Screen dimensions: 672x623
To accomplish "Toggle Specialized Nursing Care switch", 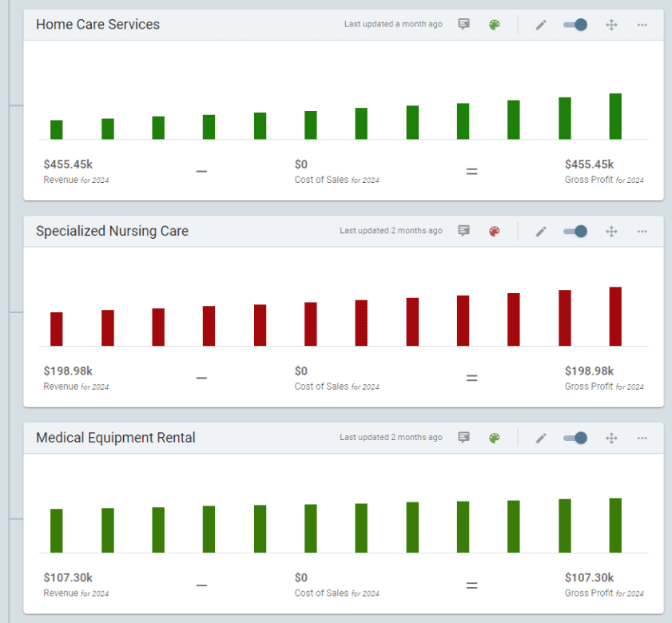I will coord(575,232).
